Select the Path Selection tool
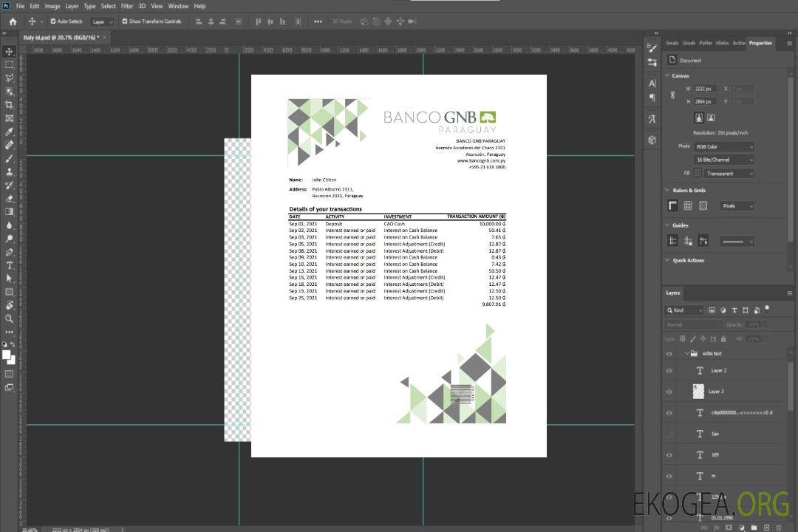Screen dimensions: 798x532 [x=9, y=279]
